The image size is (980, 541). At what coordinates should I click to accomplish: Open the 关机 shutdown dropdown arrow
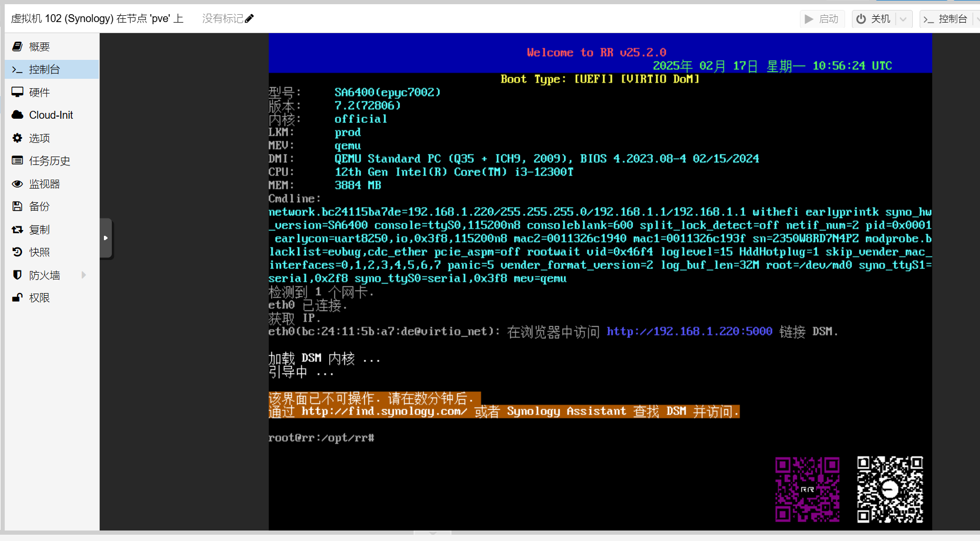tap(903, 19)
